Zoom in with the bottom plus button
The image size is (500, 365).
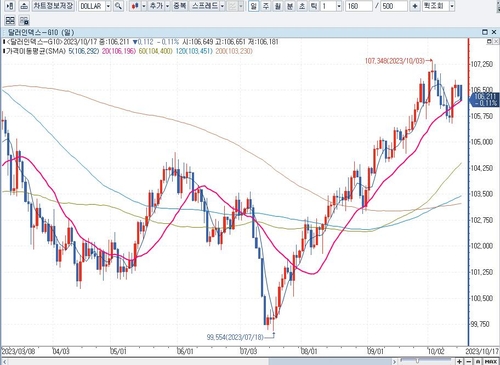pos(459,361)
